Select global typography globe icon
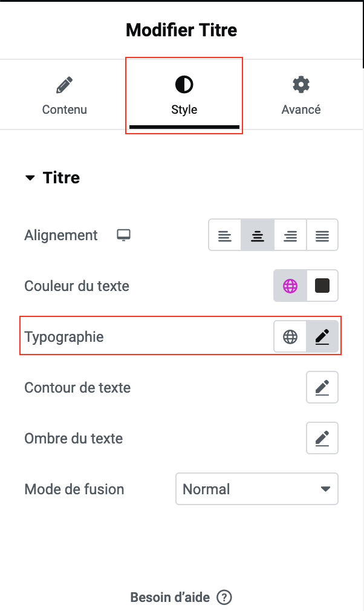 [x=290, y=337]
